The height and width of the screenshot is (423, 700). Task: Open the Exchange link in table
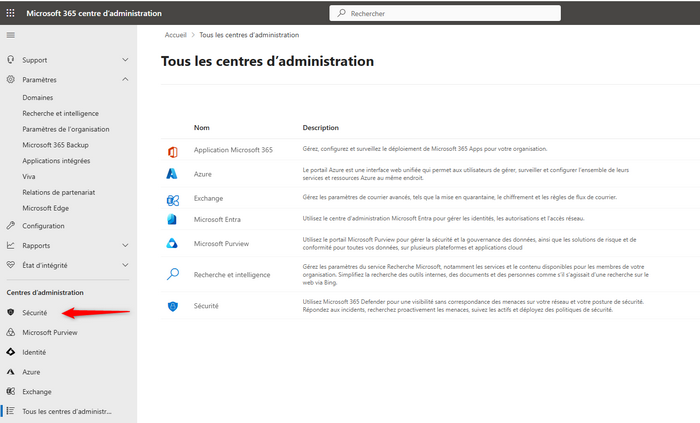coord(208,198)
